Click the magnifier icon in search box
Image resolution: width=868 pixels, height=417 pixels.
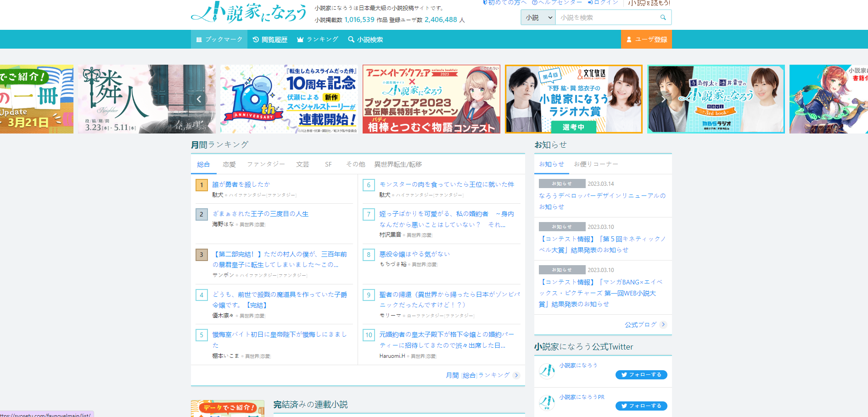[663, 17]
